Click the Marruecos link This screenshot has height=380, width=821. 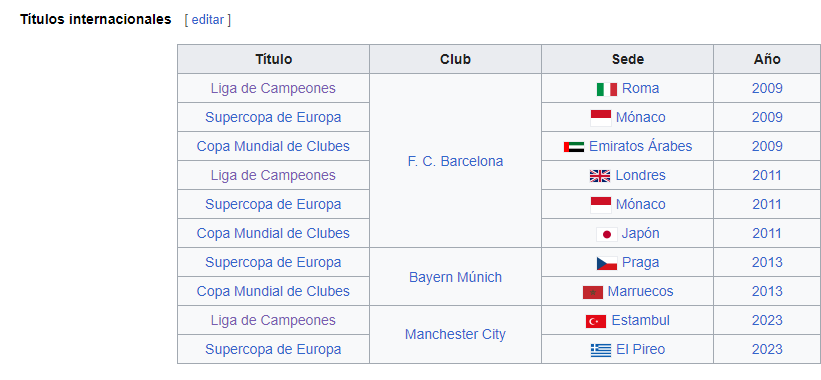(640, 291)
